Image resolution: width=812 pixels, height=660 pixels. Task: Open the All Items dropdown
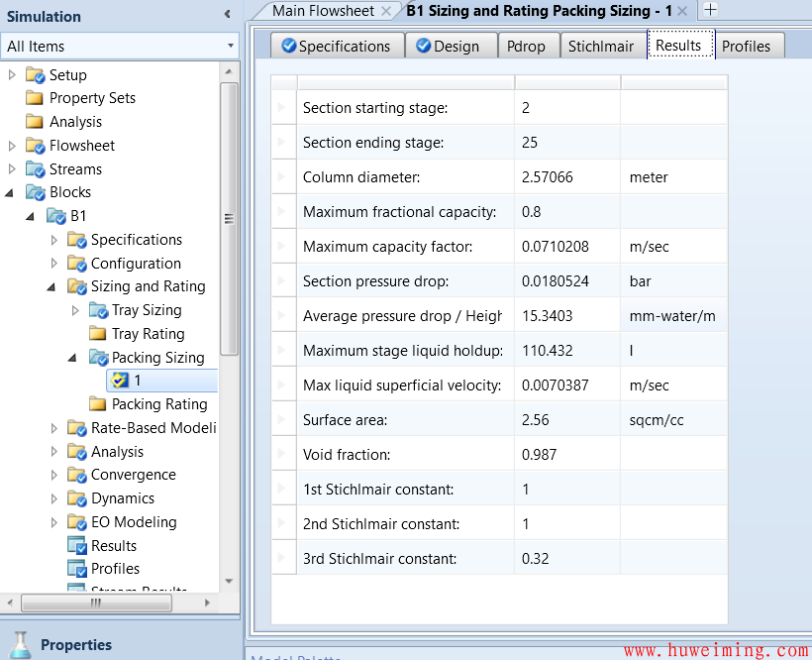click(x=230, y=47)
